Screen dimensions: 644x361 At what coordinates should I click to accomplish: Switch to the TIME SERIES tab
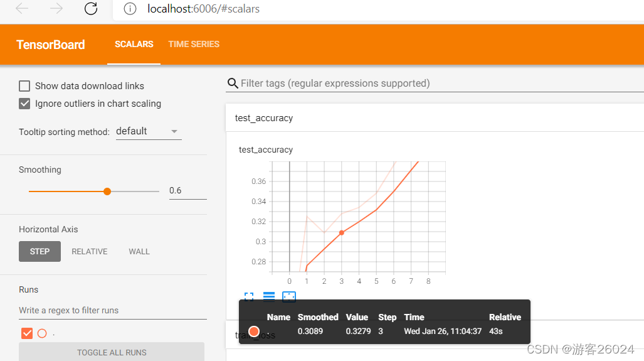point(194,45)
